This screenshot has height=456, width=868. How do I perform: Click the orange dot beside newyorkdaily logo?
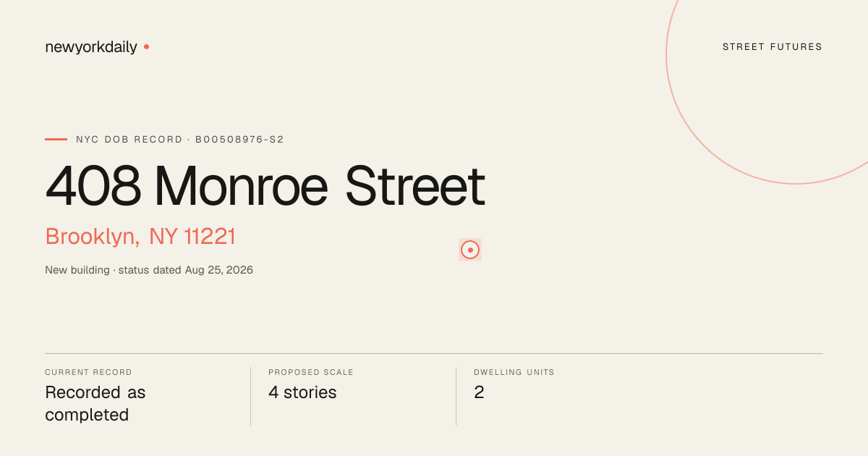146,47
